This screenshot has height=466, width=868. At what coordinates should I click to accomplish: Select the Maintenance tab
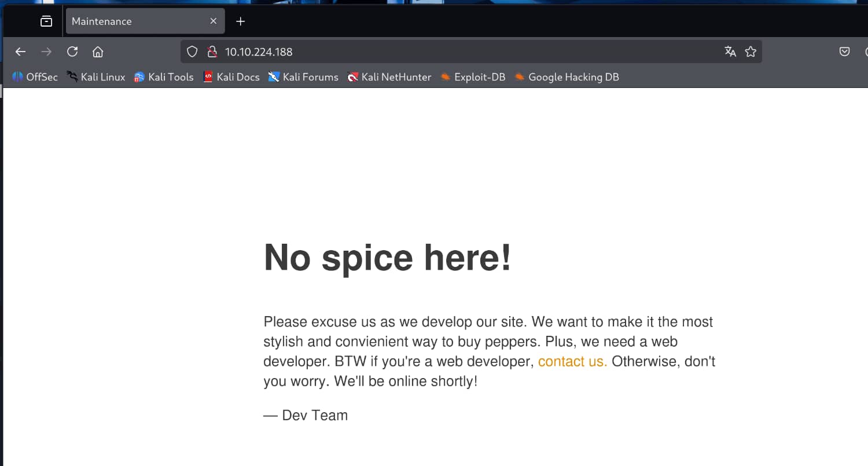tap(133, 21)
